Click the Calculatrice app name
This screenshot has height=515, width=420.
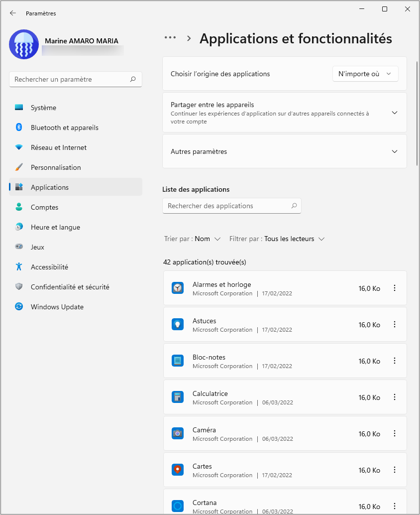pyautogui.click(x=210, y=393)
